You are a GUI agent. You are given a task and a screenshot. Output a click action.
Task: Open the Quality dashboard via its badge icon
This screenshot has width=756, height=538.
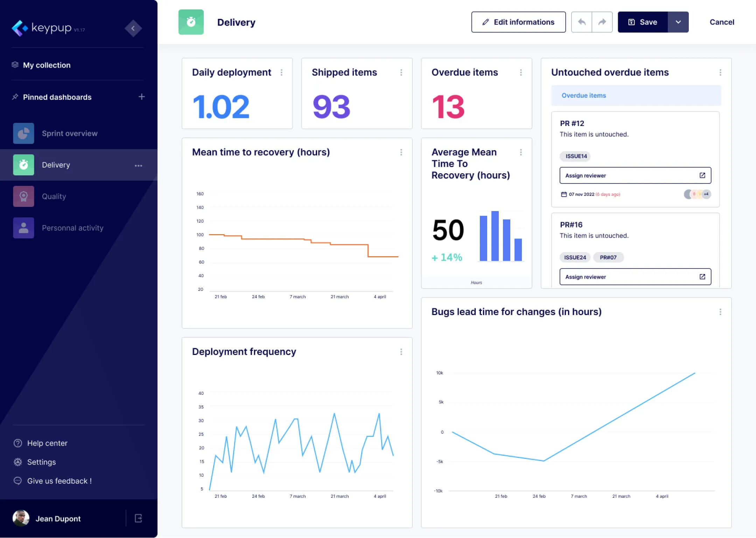click(x=23, y=196)
